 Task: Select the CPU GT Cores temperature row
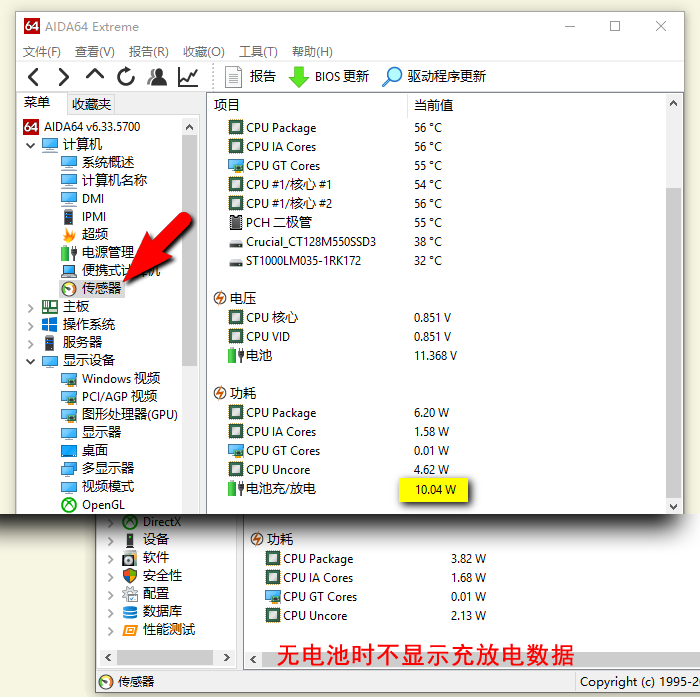coord(335,166)
